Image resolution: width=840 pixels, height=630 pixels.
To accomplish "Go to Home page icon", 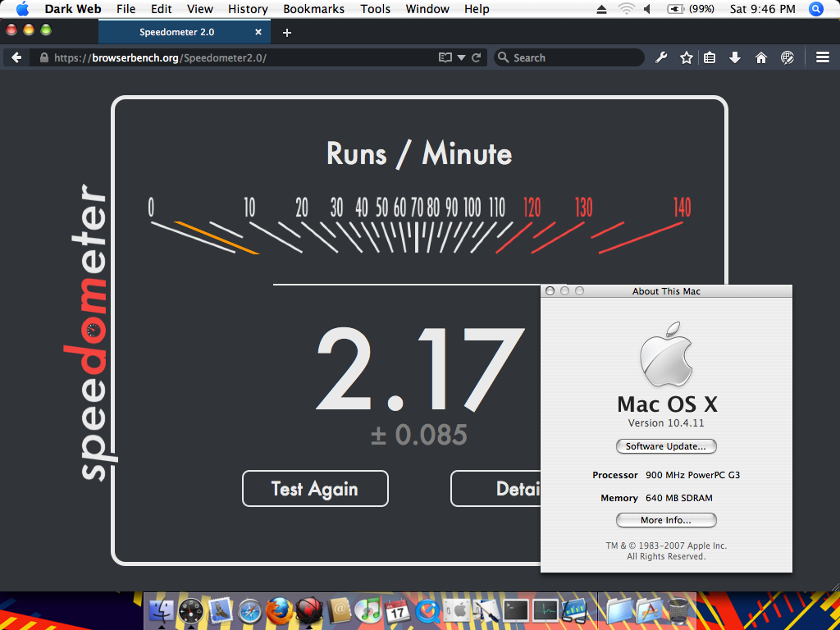I will 761,58.
